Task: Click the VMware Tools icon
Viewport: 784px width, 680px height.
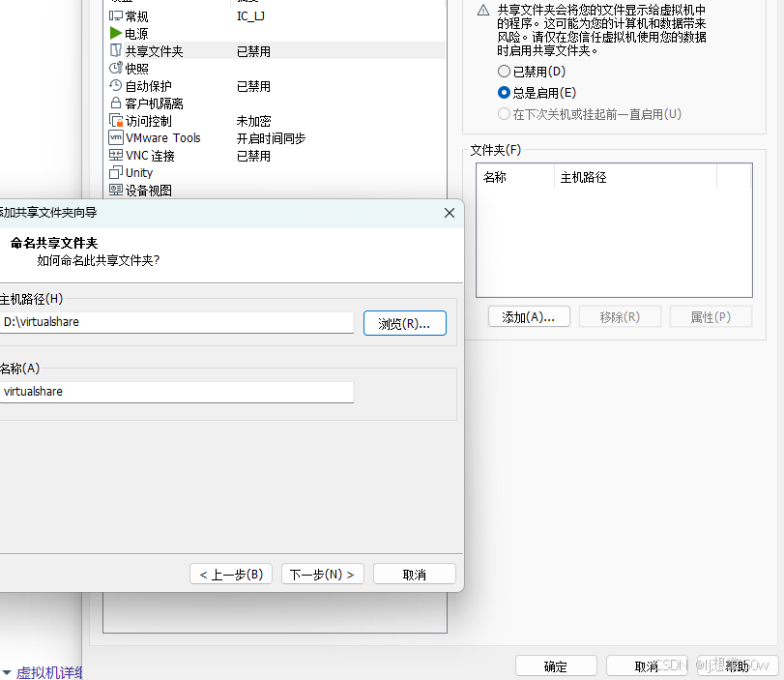Action: [115, 137]
